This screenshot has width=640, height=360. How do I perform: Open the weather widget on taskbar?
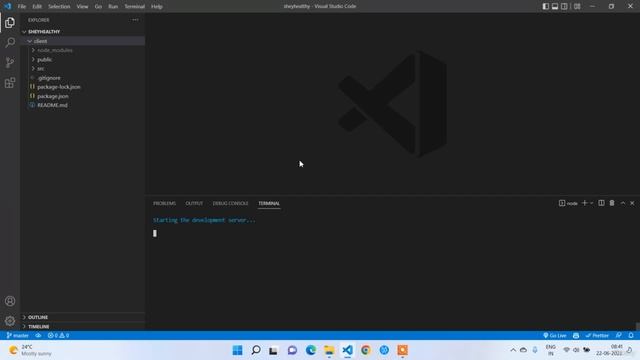click(30, 350)
